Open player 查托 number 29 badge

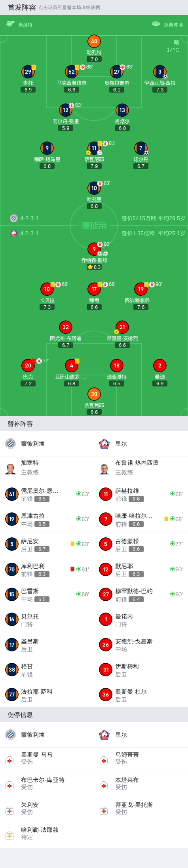pyautogui.click(x=28, y=72)
